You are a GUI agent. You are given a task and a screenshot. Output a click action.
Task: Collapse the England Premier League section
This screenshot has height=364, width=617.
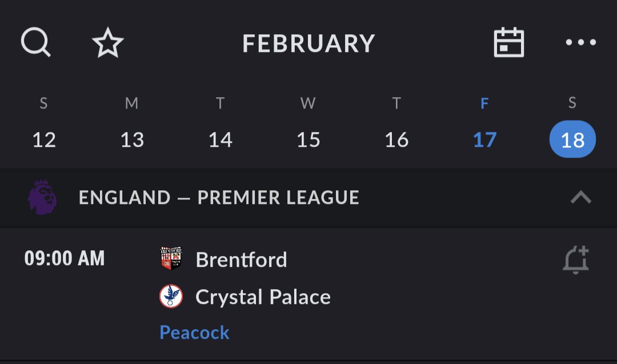580,198
